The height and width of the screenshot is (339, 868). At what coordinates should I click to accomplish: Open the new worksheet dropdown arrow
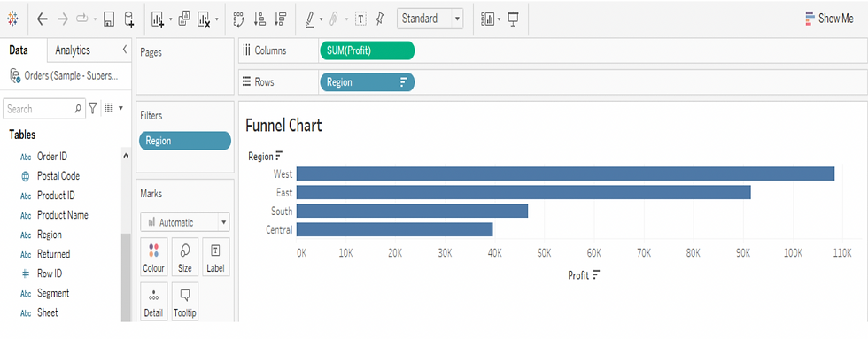170,19
